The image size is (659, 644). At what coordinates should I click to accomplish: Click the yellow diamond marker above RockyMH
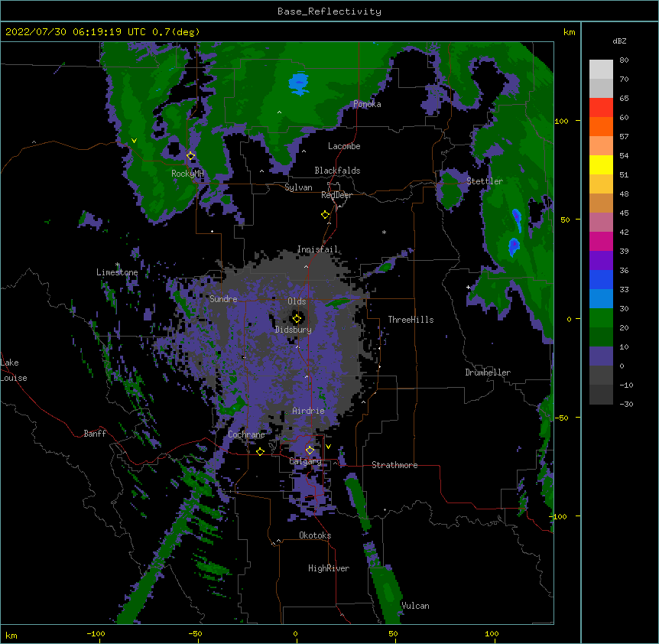coord(191,156)
